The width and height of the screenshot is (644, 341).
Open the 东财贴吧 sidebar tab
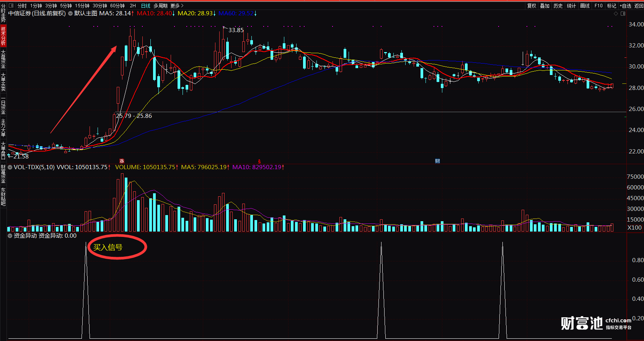tap(3, 197)
